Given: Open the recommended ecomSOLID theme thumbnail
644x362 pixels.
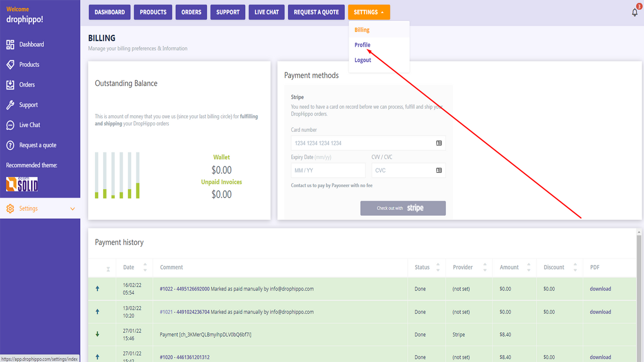Looking at the screenshot, I should (x=21, y=185).
